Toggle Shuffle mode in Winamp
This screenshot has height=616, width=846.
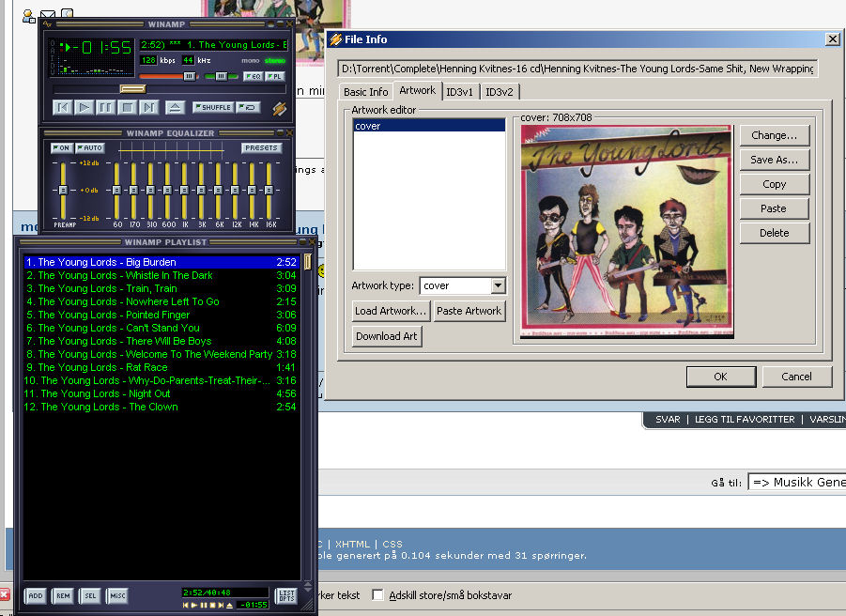(213, 107)
